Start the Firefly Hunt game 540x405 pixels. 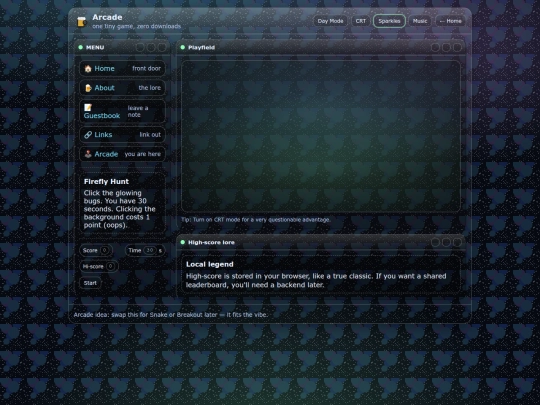90,283
